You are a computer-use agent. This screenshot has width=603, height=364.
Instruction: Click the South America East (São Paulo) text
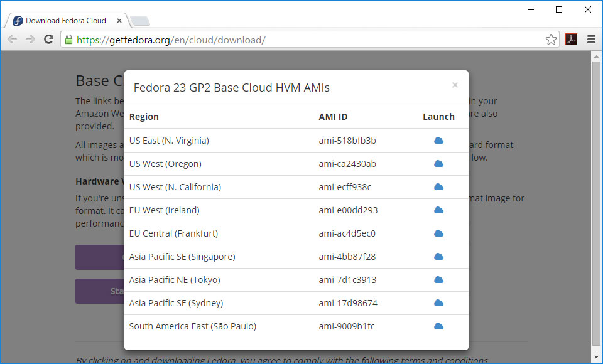(x=193, y=326)
